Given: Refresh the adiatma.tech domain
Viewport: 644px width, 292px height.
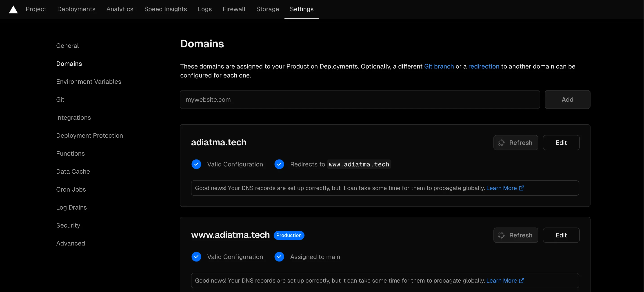Looking at the screenshot, I should pyautogui.click(x=516, y=143).
